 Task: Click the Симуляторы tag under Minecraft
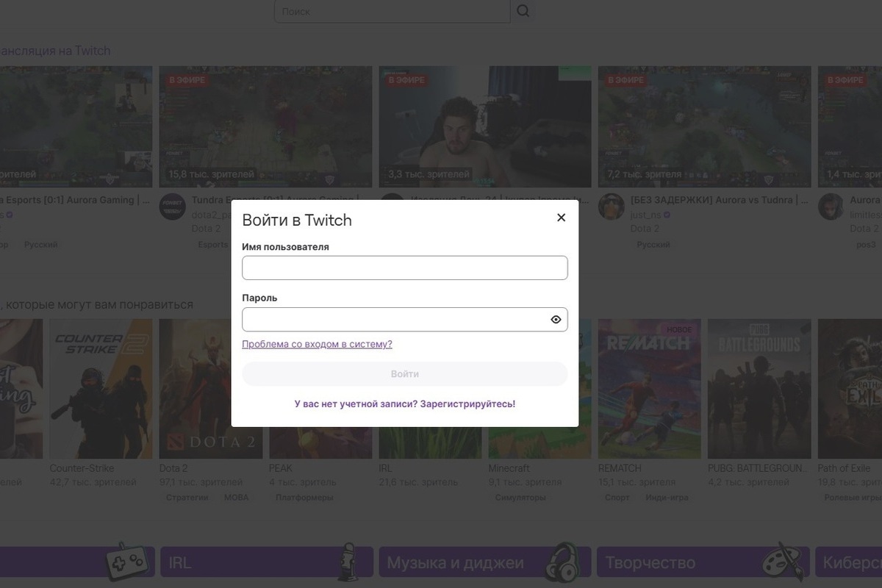click(520, 498)
